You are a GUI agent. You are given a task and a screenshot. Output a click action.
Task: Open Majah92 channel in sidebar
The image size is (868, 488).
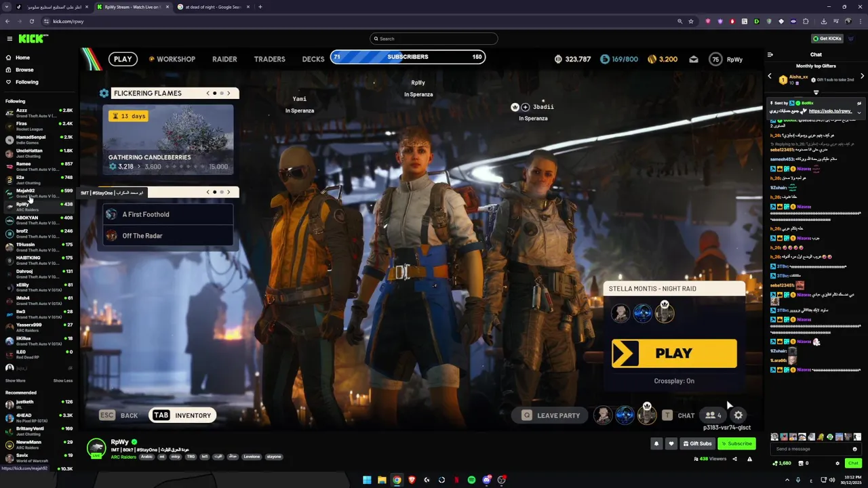tap(40, 193)
